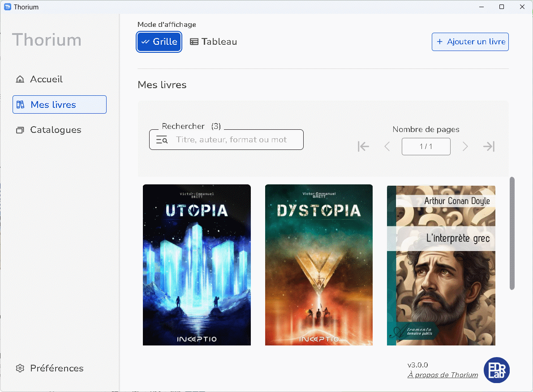Open Préférences at the sidebar bottom

50,368
